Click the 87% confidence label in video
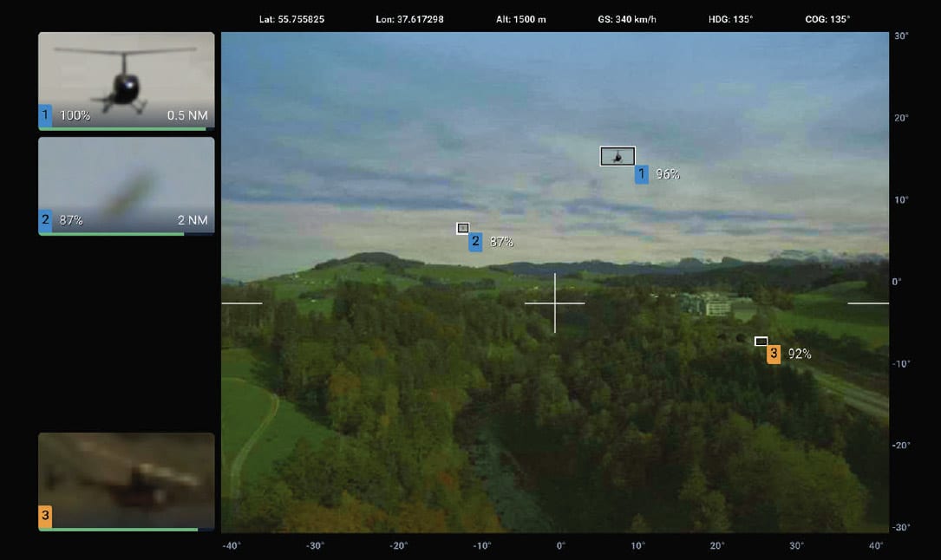Image resolution: width=941 pixels, height=560 pixels. [501, 242]
